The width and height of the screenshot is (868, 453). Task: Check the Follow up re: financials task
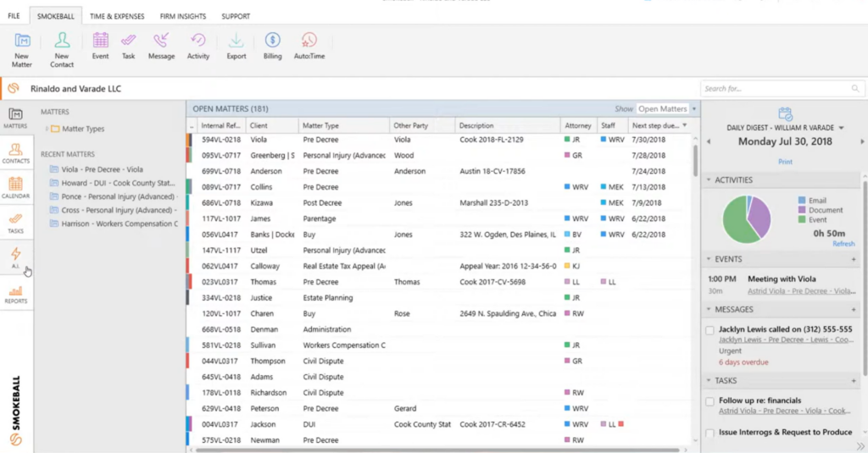point(709,401)
